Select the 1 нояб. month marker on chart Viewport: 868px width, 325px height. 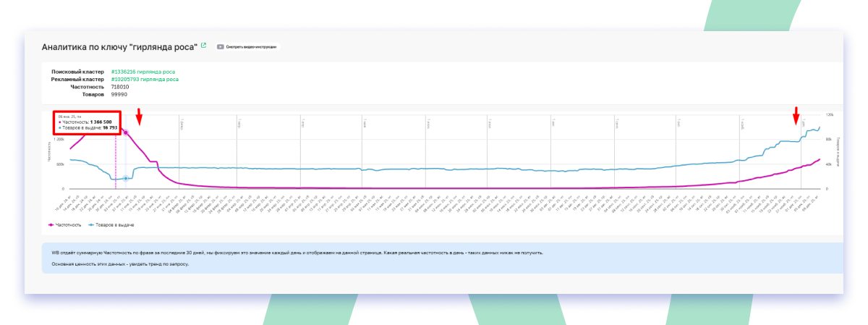point(741,123)
